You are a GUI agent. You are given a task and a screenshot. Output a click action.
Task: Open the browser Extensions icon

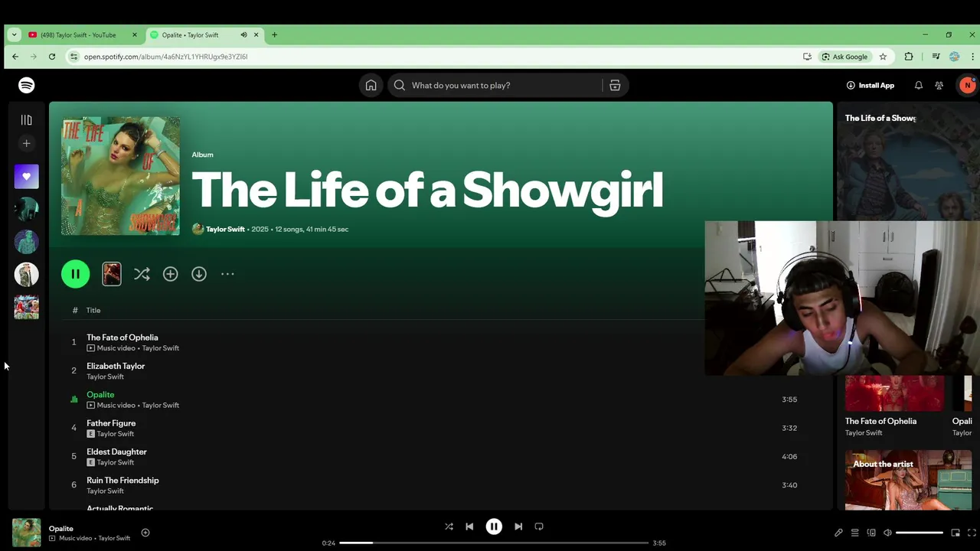[909, 56]
